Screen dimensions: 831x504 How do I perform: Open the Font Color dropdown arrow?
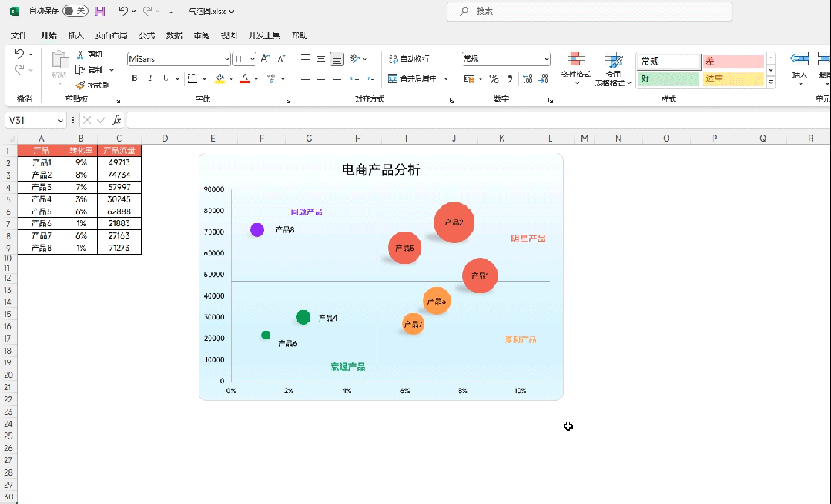(x=256, y=78)
